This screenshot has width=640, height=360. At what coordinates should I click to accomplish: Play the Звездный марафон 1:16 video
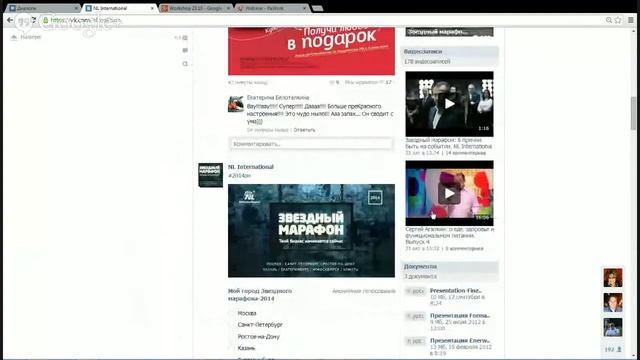pos(449,104)
